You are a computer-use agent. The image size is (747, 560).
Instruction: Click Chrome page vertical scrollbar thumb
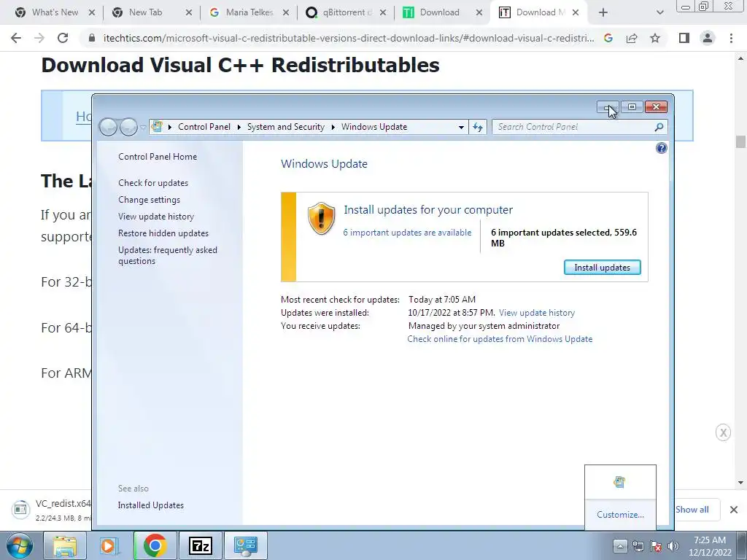click(x=740, y=142)
